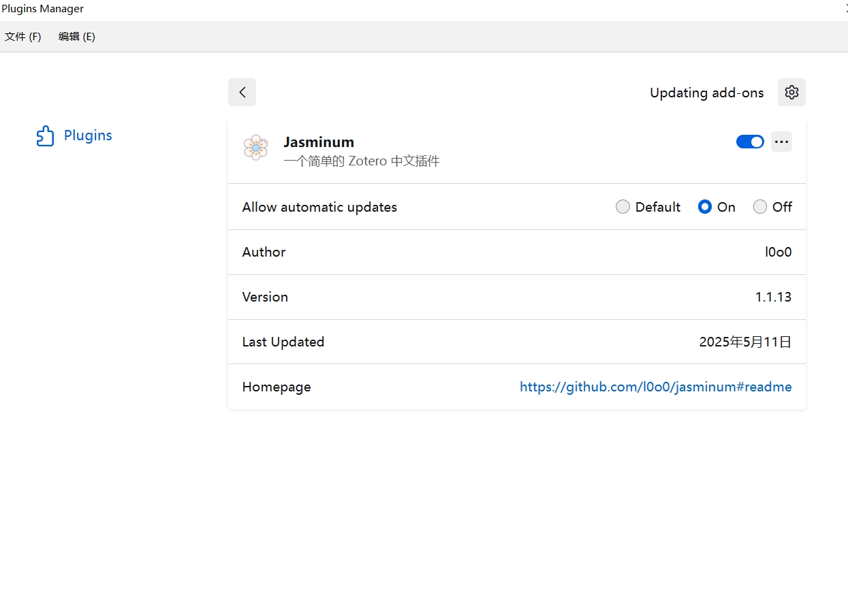848x616 pixels.
Task: Click the Author row label
Action: point(264,252)
